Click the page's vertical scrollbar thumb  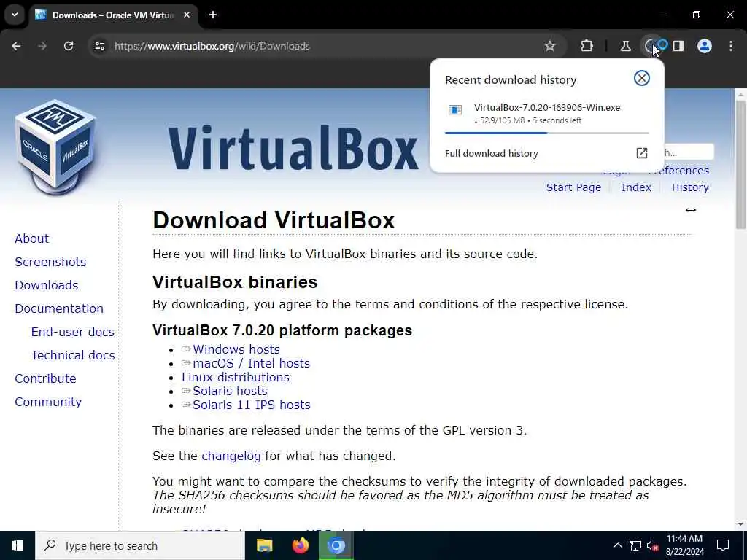[x=740, y=166]
